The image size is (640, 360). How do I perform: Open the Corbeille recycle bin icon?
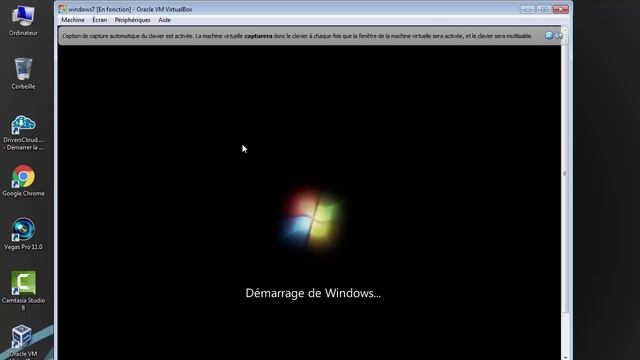[x=23, y=73]
